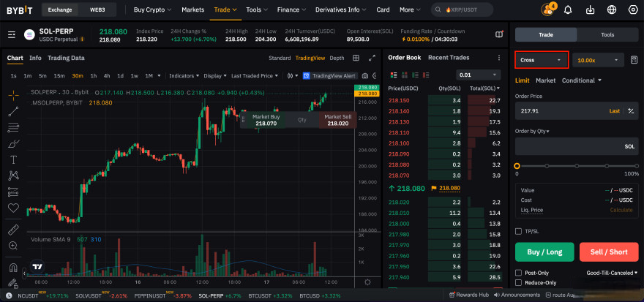Select the brush drawing tool
Screen dimensions: 644x302
click(13, 143)
